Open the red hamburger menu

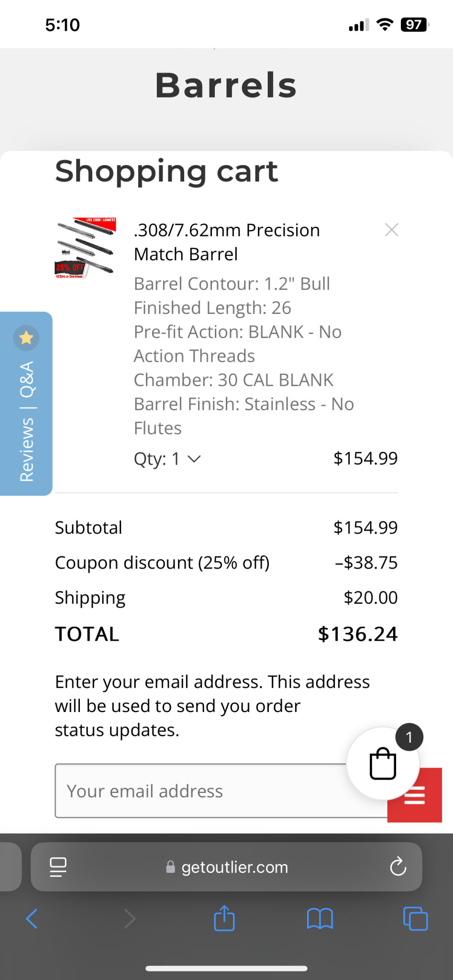click(x=415, y=795)
